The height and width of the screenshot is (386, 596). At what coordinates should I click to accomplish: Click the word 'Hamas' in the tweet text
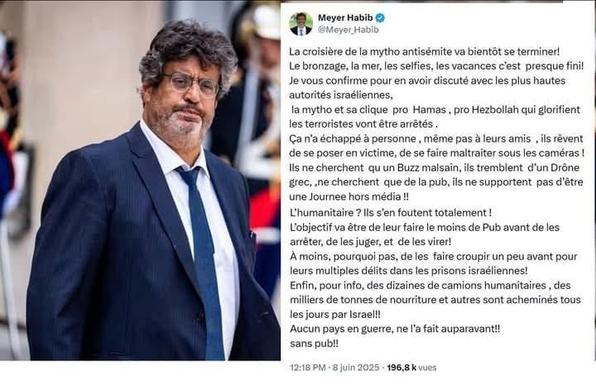pos(429,110)
